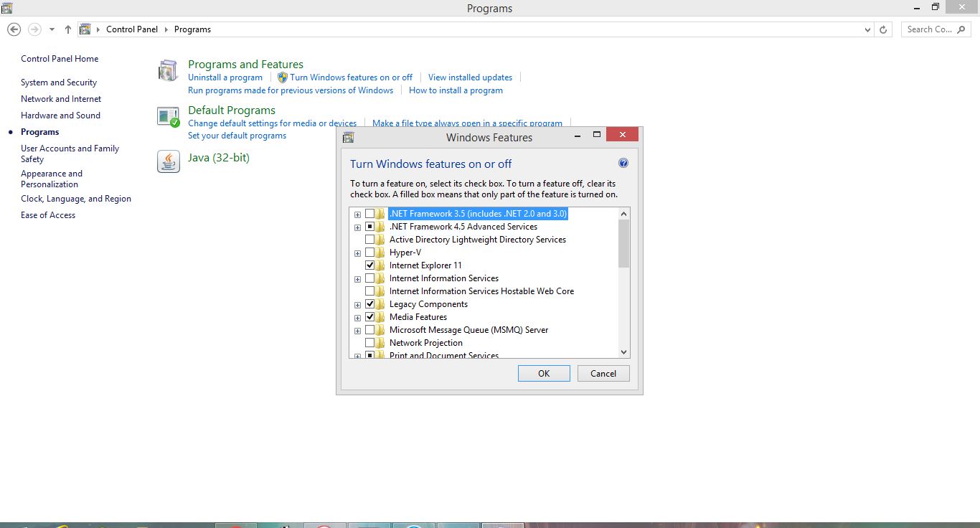The width and height of the screenshot is (980, 528).
Task: Click the folder icon beside Hyper-V
Action: 380,253
